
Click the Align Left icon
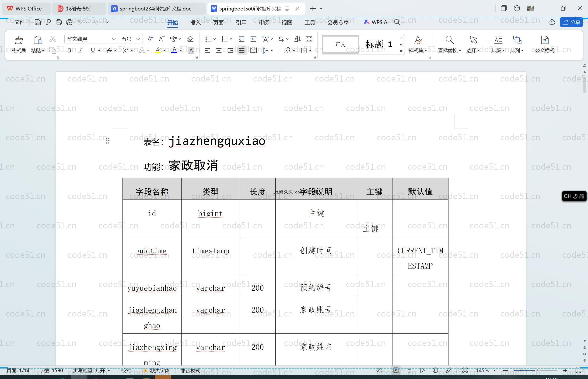point(207,50)
